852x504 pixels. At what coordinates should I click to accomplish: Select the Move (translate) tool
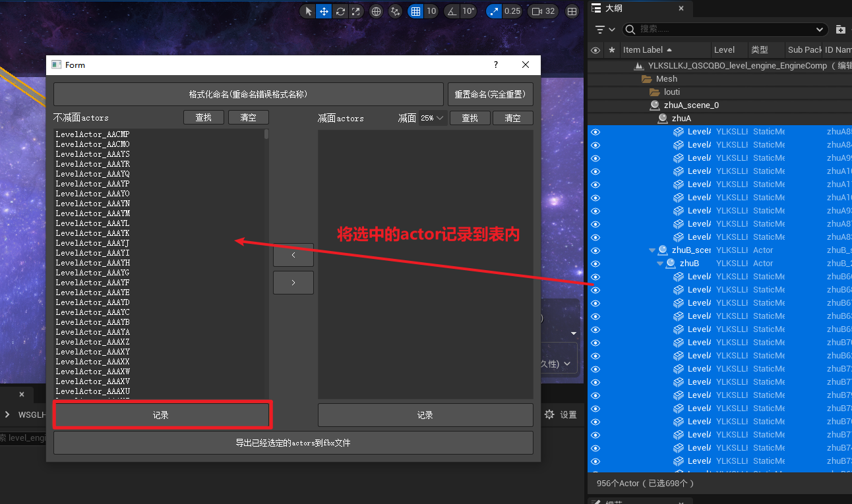tap(323, 11)
